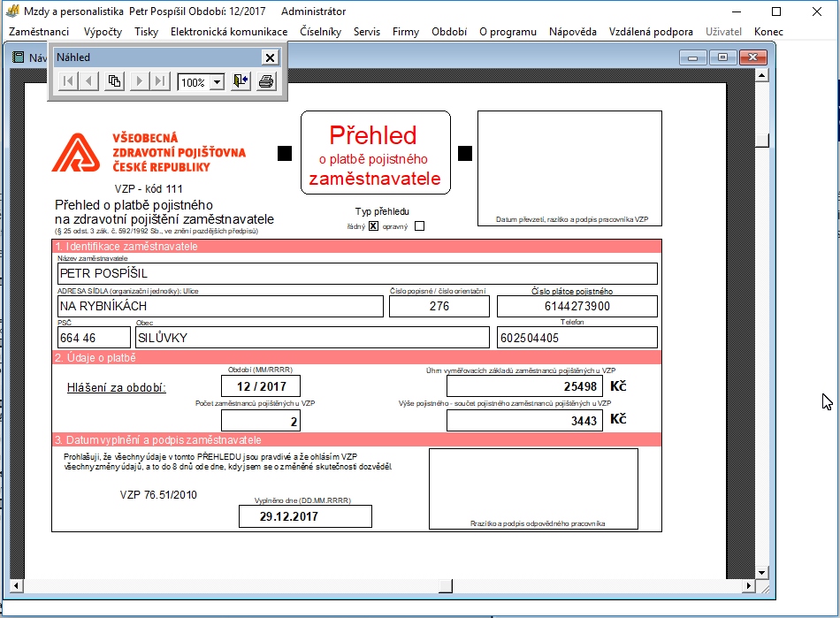
Task: Close the Náhled floating toolbar
Action: (x=270, y=57)
